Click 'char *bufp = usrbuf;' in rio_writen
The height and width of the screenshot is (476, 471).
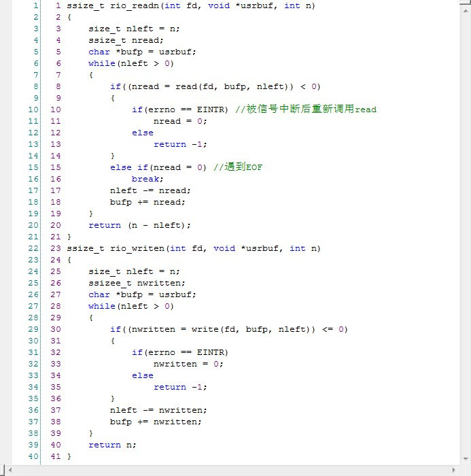point(142,294)
